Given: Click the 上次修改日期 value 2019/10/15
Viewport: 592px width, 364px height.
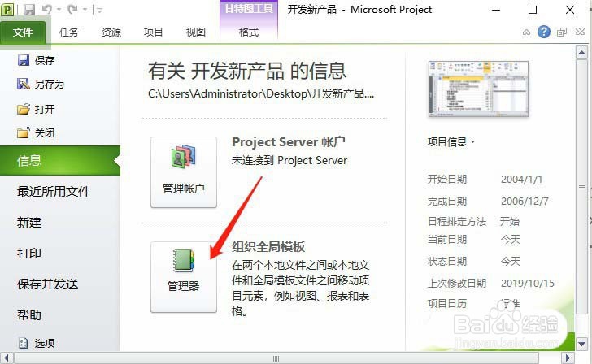Looking at the screenshot, I should 528,284.
